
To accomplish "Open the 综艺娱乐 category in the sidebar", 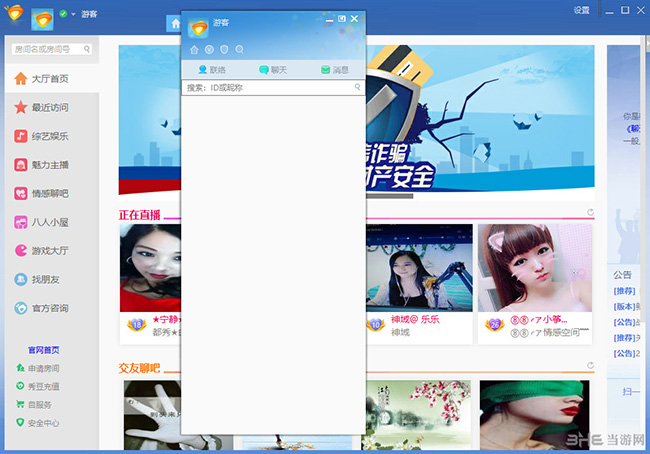I will tap(49, 136).
